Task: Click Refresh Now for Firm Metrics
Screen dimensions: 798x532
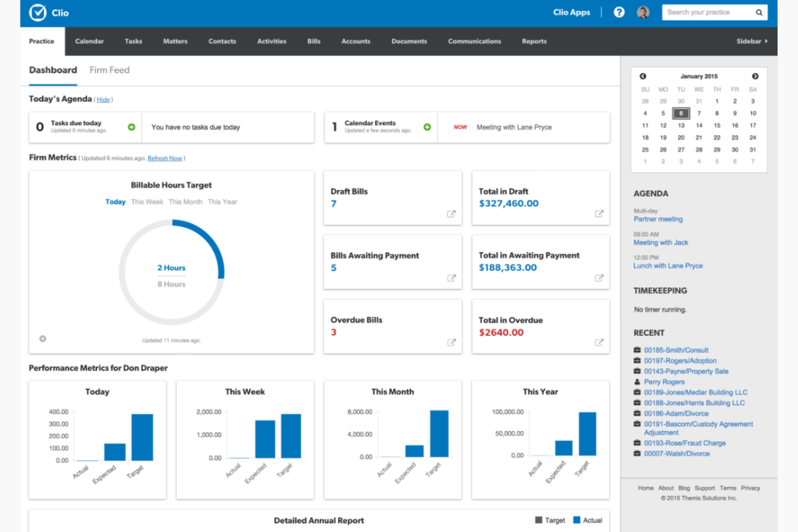Action: point(165,158)
